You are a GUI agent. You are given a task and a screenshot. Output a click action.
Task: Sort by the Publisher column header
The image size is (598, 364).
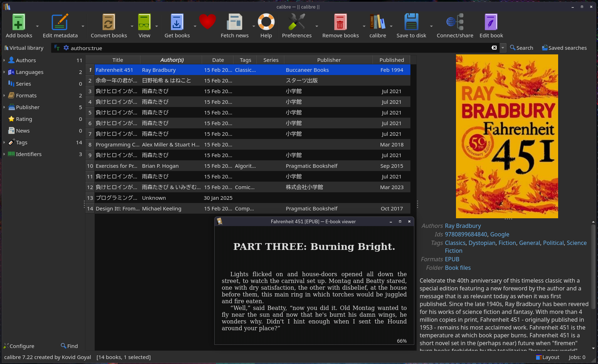[x=329, y=60]
